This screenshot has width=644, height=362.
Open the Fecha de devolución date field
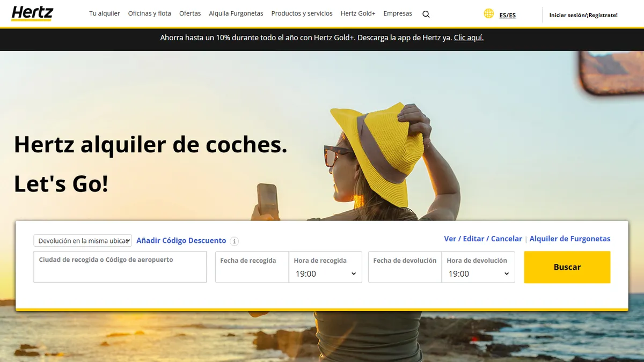point(405,267)
